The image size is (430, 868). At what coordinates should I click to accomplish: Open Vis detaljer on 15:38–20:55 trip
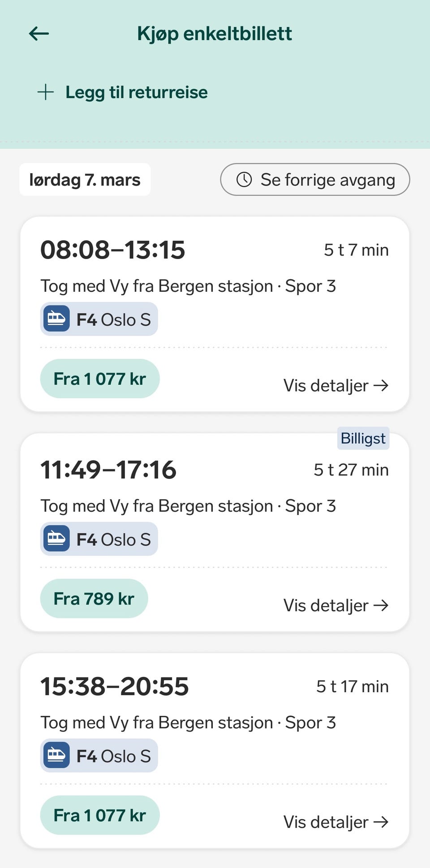pos(335,822)
